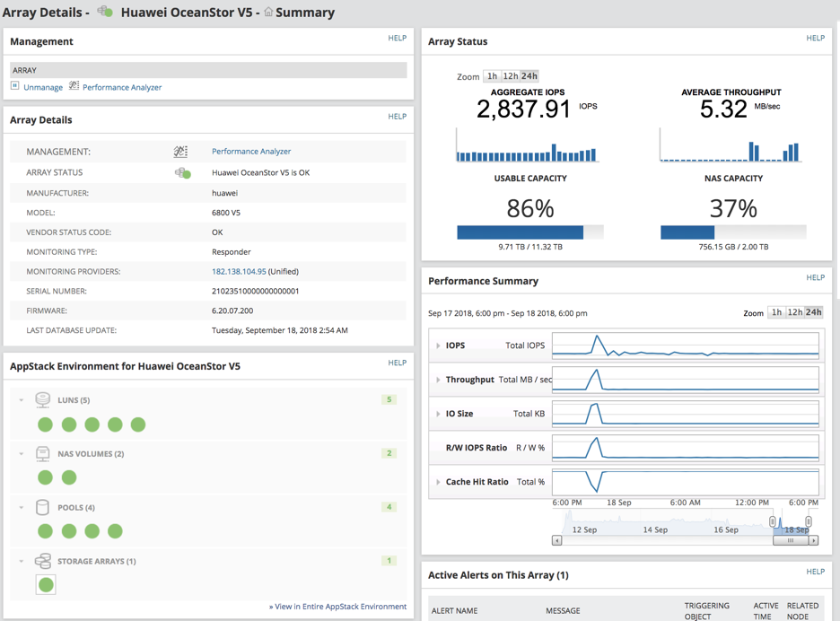Select the green storage array status circle
The height and width of the screenshot is (621, 840).
[x=46, y=585]
